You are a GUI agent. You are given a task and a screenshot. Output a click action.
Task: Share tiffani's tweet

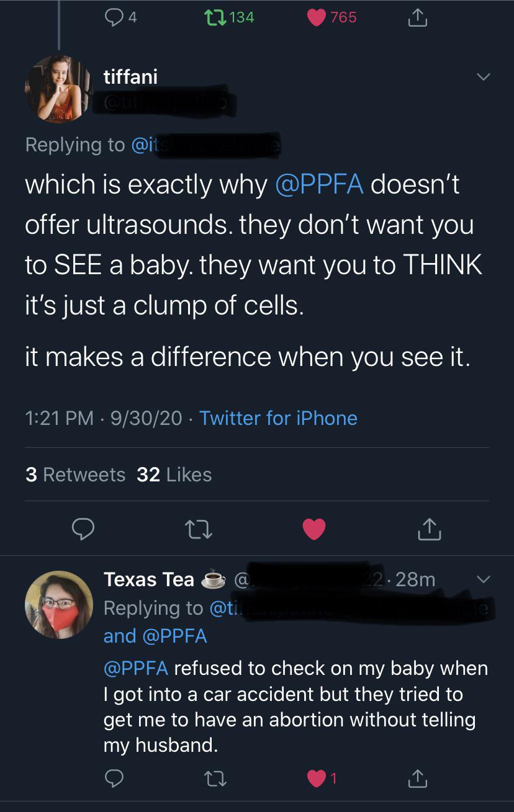[430, 529]
